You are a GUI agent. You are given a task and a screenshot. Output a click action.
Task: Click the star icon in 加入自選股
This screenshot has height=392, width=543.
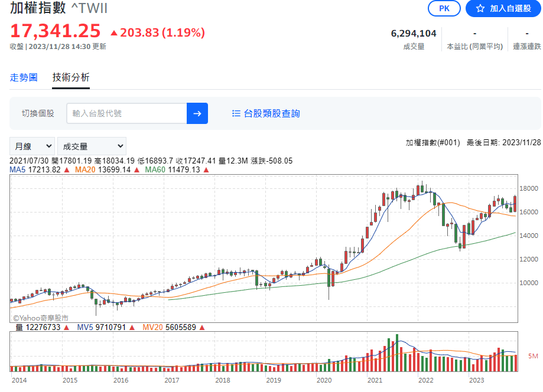point(480,9)
